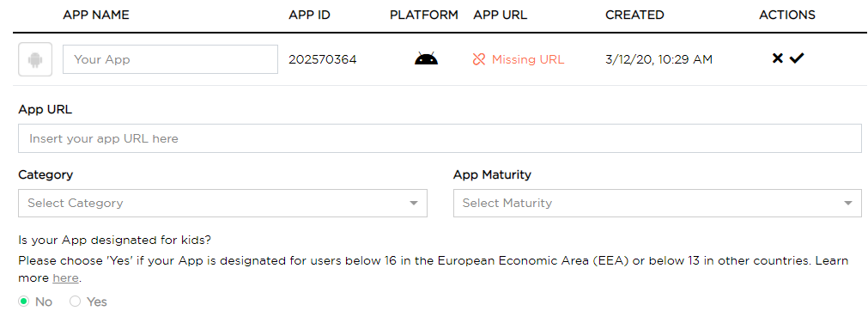Focus the Your App name field
This screenshot has width=868, height=317.
click(171, 59)
